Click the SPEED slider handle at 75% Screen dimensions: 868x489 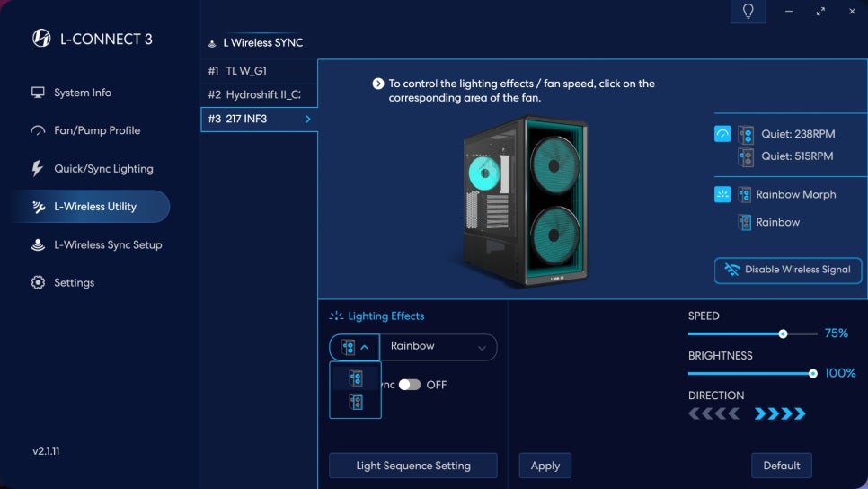tap(783, 333)
